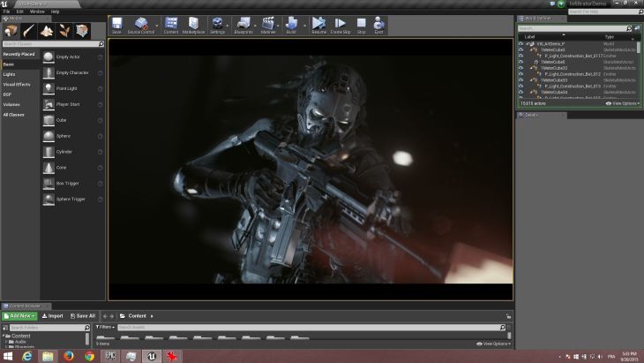Select Sphere Trigger in the Modes panel
This screenshot has height=363, width=644.
72,200
